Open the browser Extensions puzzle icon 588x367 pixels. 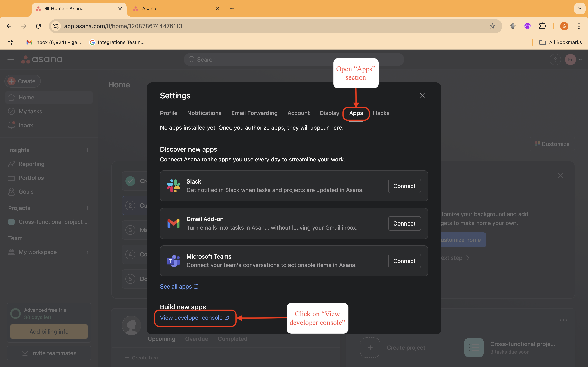(x=542, y=26)
